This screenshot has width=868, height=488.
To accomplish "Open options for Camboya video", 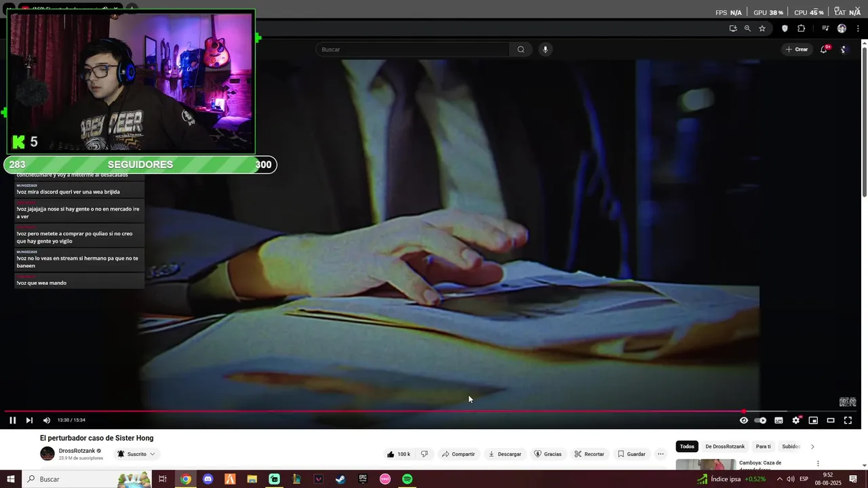I will tap(818, 464).
